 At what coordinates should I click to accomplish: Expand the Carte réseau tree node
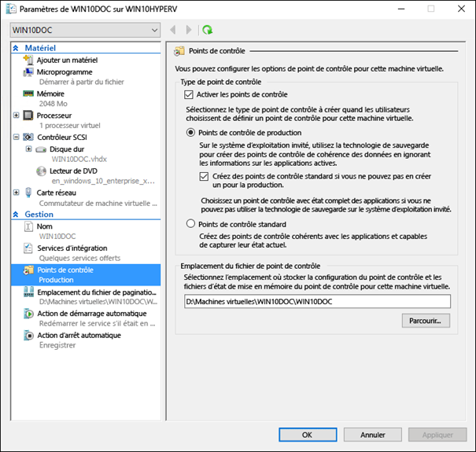pos(16,193)
